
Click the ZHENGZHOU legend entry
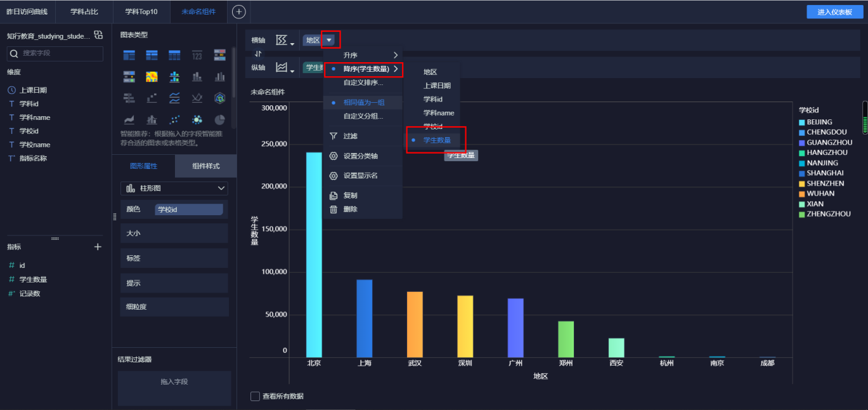click(824, 214)
